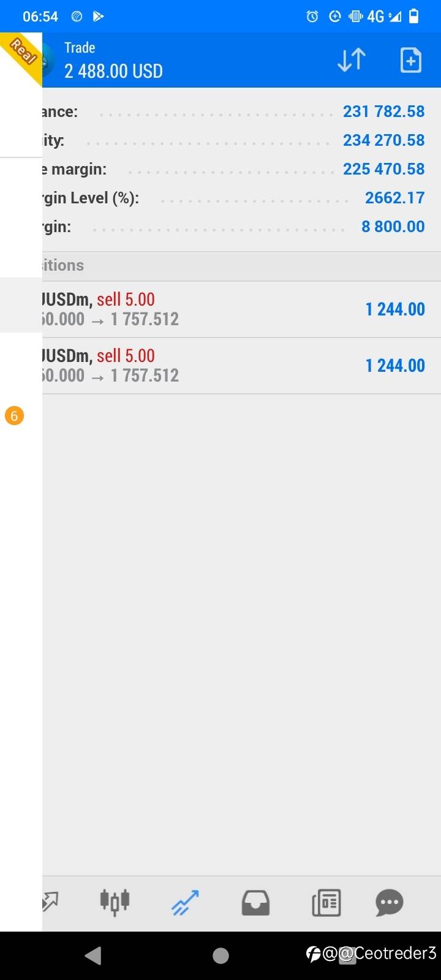Viewport: 441px width, 980px height.
Task: Select the second sell 5.00 position
Action: pos(241,366)
